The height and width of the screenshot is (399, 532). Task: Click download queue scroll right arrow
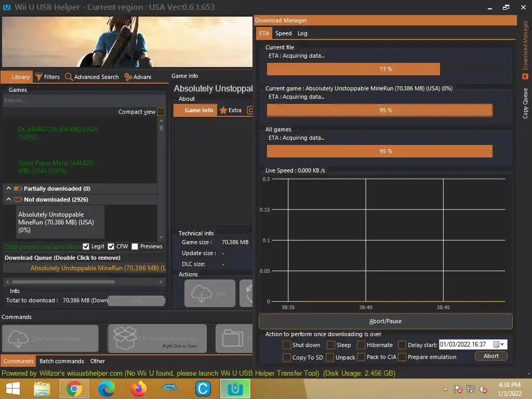(x=161, y=282)
